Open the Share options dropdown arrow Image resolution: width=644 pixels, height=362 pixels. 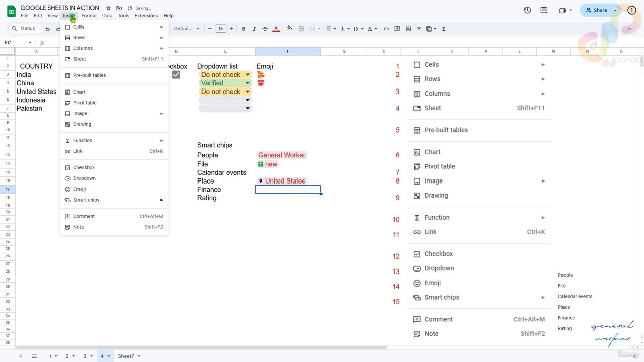click(615, 10)
